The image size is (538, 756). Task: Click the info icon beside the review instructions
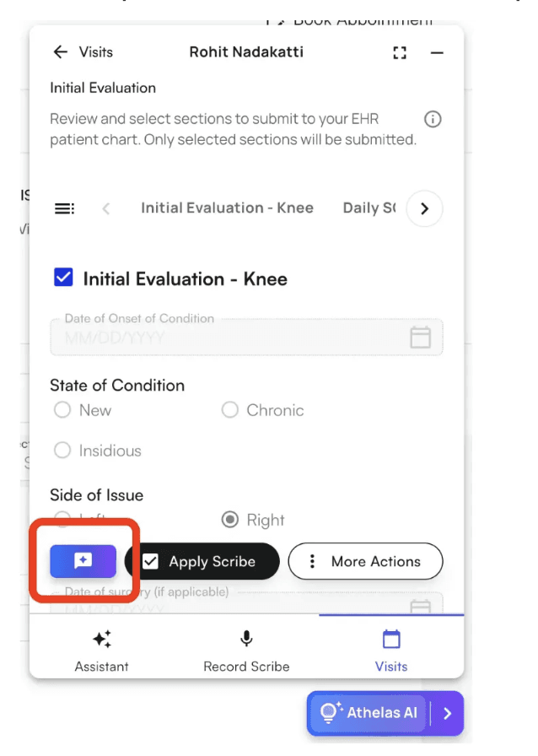[433, 119]
